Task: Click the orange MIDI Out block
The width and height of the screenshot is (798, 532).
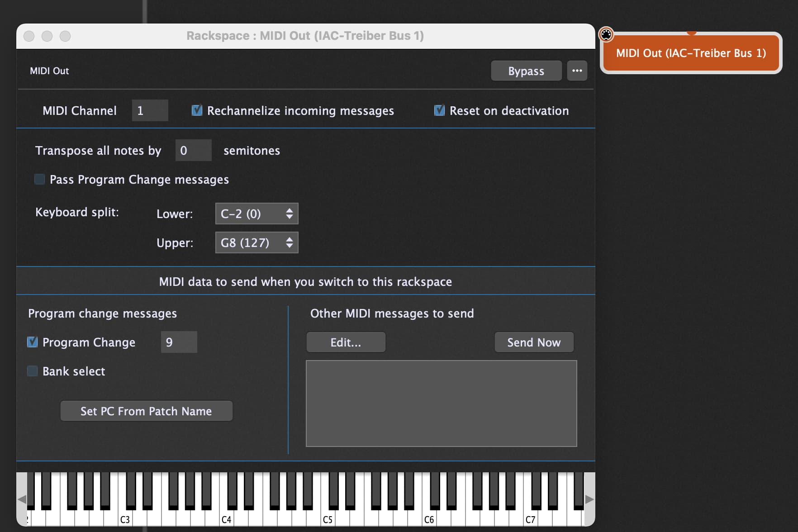Action: (691, 53)
